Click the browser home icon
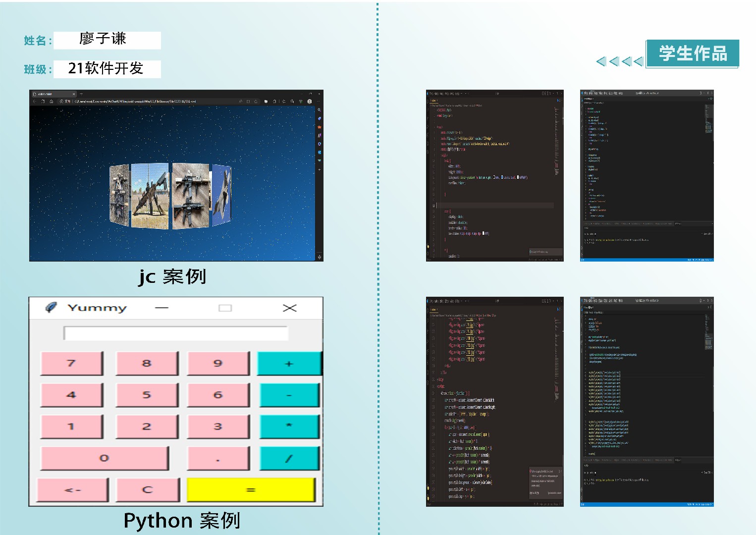The image size is (756, 535). click(51, 102)
